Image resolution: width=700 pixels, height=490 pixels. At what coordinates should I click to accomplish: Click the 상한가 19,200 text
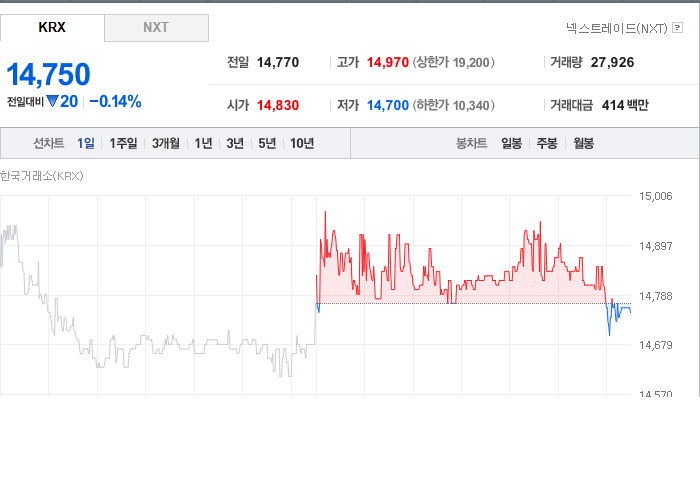(x=453, y=62)
